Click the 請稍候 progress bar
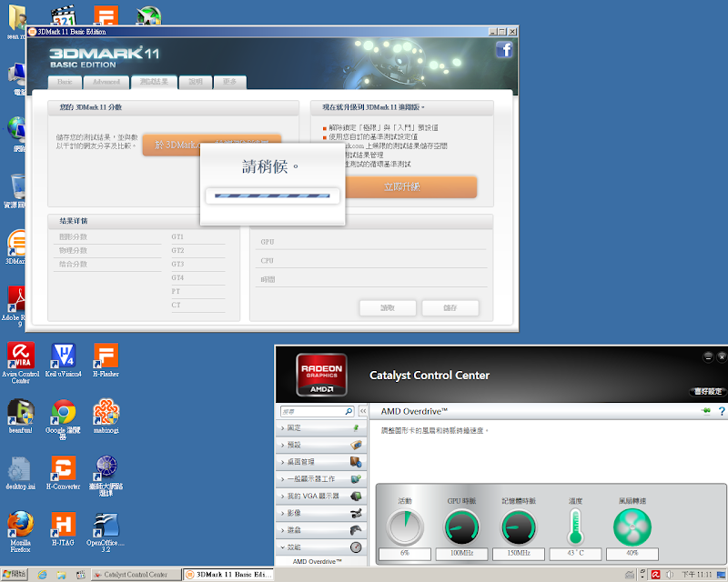728x582 pixels. [x=272, y=196]
